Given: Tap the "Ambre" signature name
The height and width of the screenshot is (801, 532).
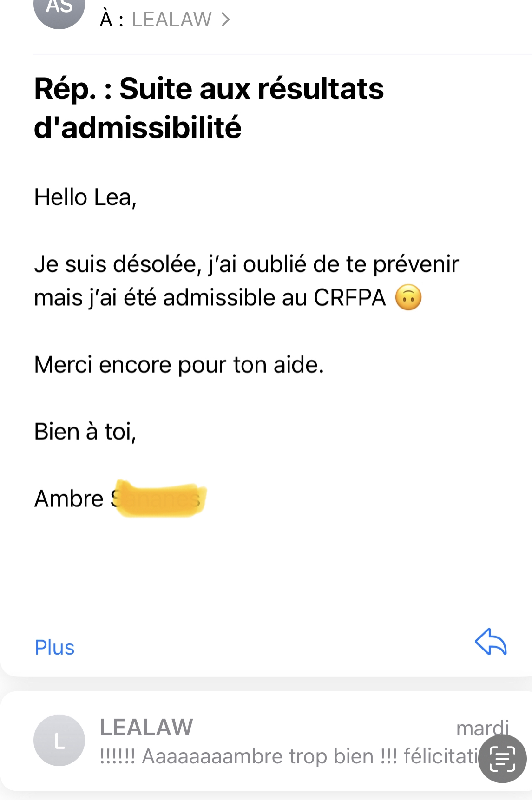Looking at the screenshot, I should 69,499.
